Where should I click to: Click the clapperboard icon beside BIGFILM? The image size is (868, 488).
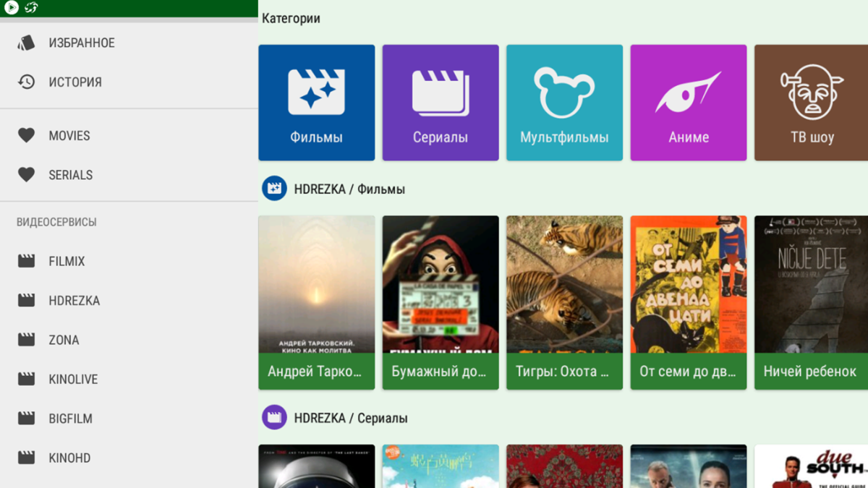tap(26, 418)
